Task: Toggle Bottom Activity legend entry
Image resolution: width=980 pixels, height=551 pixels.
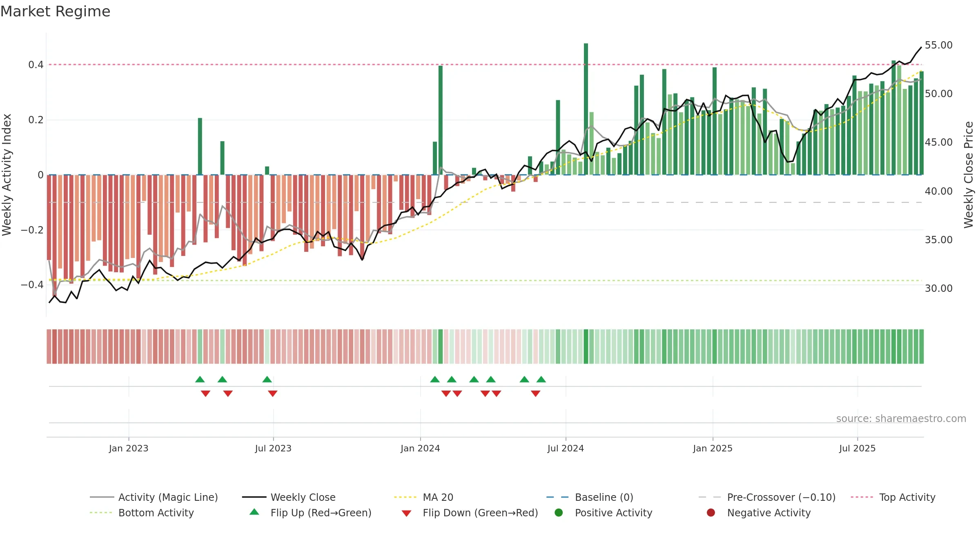Action: 142,513
